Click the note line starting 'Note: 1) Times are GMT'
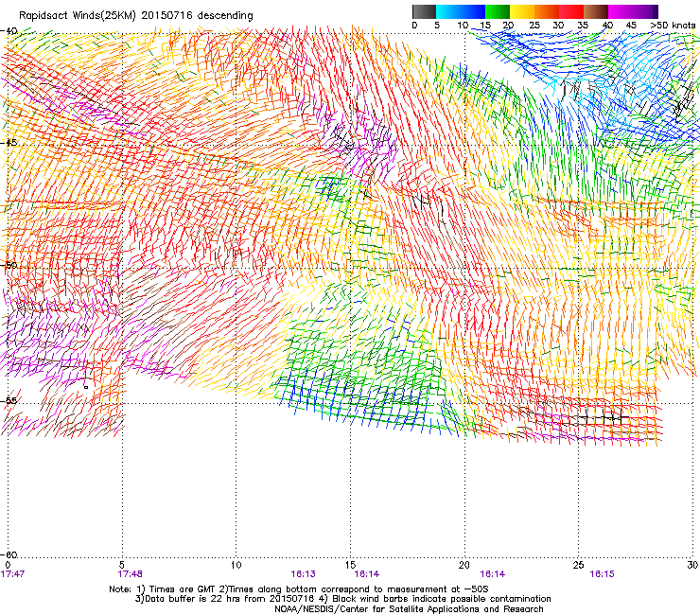700x615 pixels. pos(299,589)
